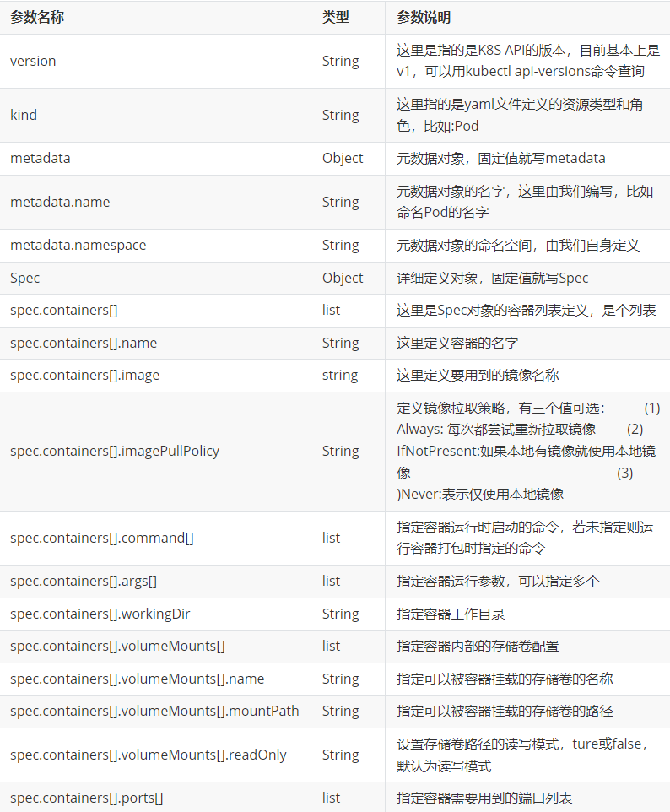Click text 指定容器运行参数，可以指定多个

click(x=498, y=581)
